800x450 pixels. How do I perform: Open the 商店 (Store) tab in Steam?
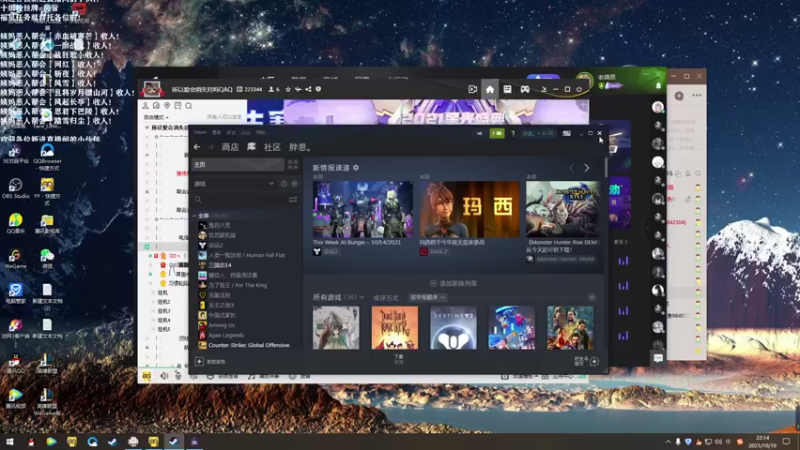click(230, 147)
